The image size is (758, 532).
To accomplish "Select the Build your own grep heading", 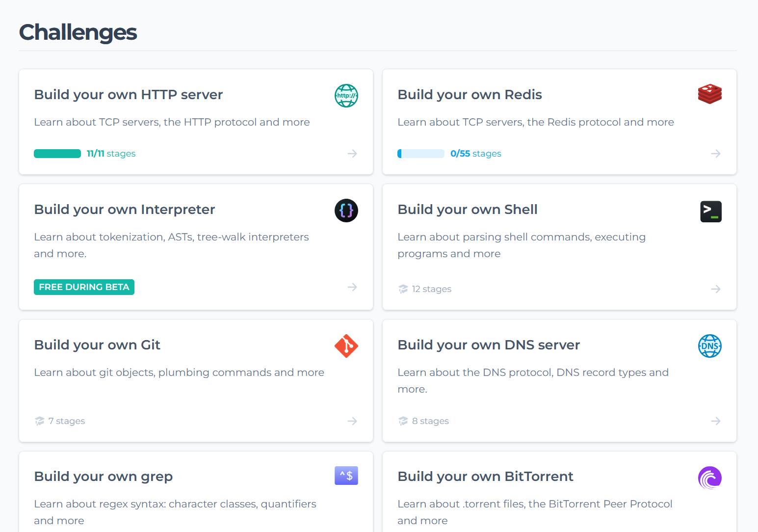I will (x=103, y=477).
